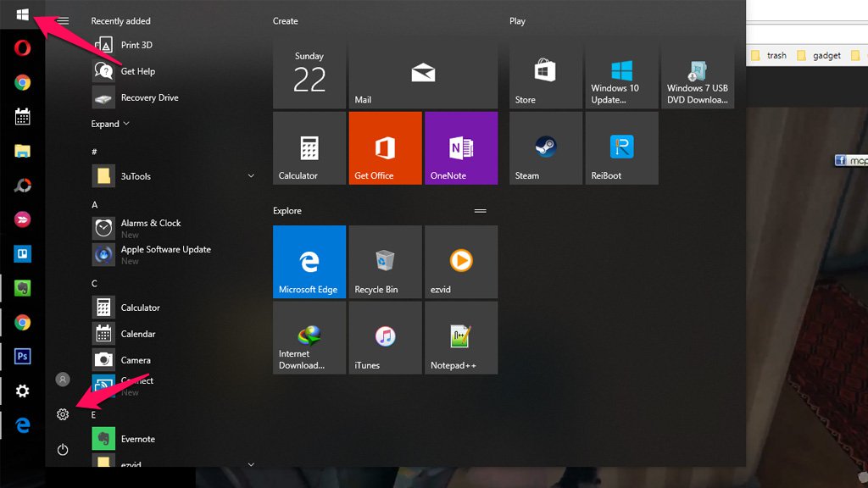Open Settings gear in Start menu
This screenshot has width=868, height=488.
coord(63,413)
